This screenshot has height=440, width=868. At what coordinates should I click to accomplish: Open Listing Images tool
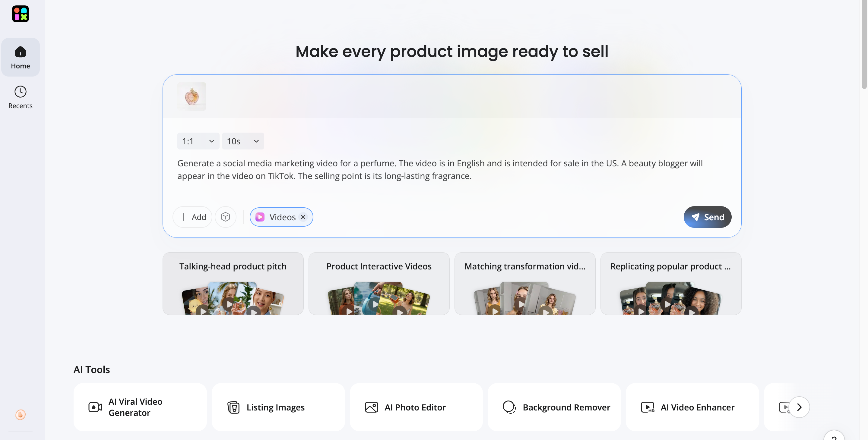pyautogui.click(x=278, y=407)
